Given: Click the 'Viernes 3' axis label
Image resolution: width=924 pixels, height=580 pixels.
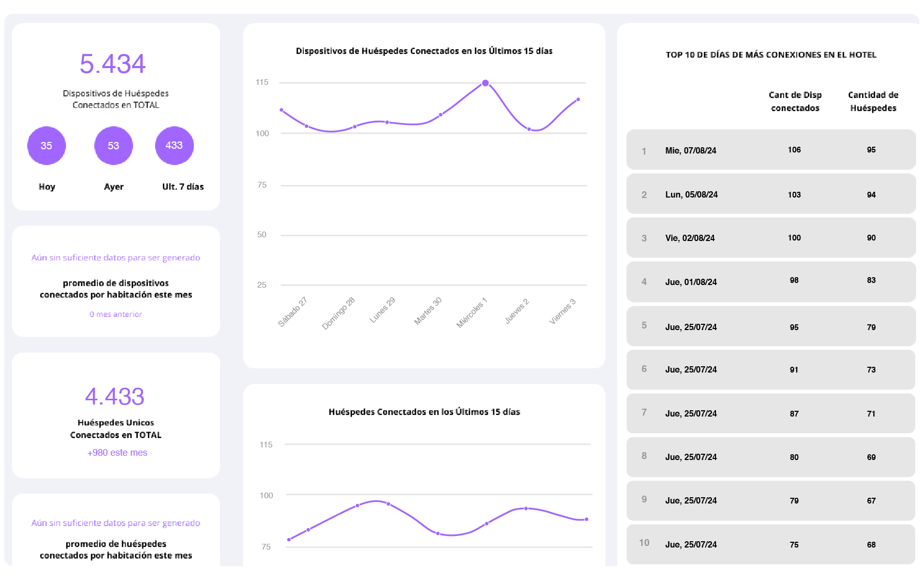Looking at the screenshot, I should pos(562,312).
